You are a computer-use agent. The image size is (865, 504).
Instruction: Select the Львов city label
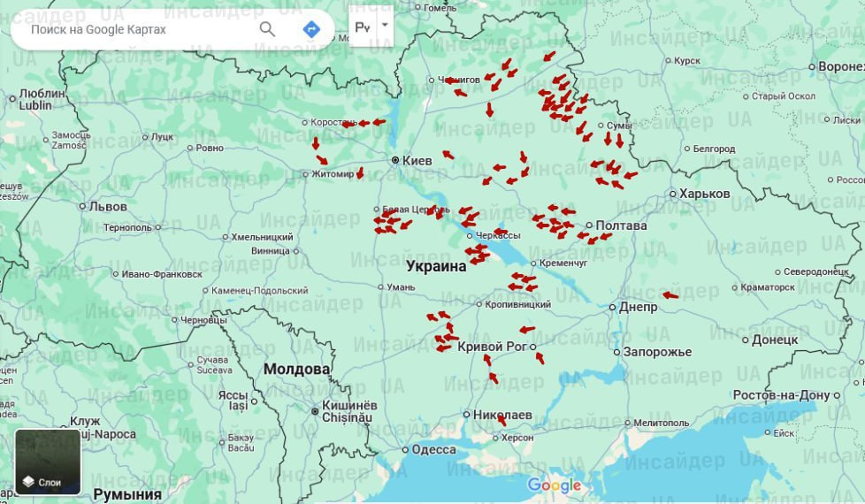tap(108, 206)
